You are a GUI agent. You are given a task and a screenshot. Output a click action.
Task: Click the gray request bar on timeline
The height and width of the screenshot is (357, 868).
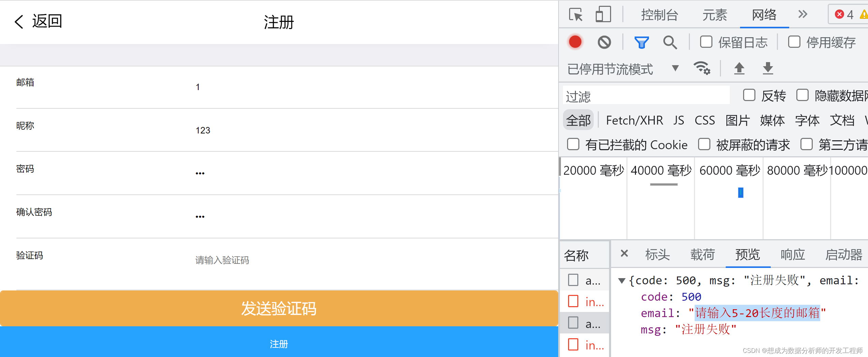coord(664,184)
